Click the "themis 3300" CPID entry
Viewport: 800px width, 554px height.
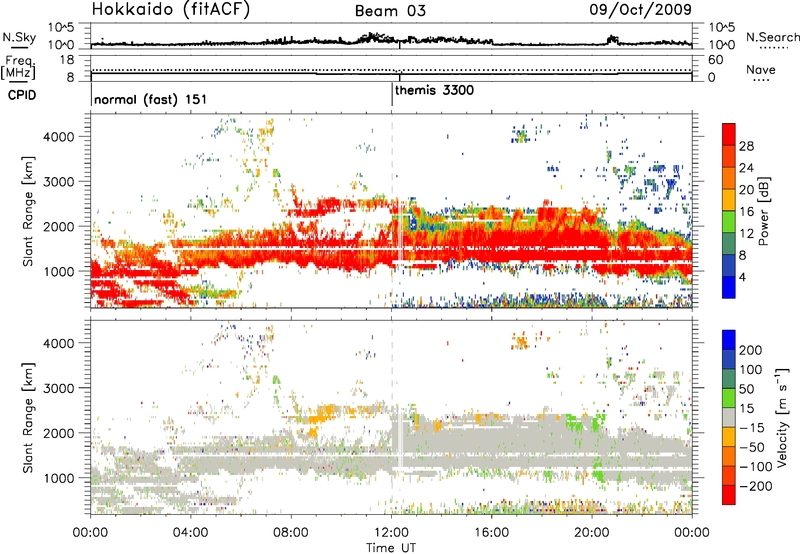(x=434, y=90)
